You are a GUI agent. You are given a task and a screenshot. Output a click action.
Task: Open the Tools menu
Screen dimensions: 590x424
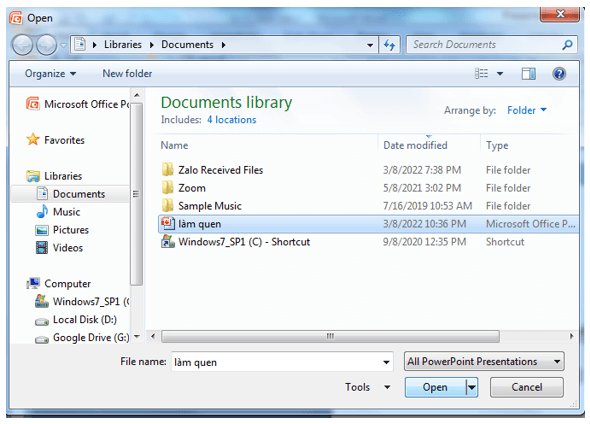tap(367, 387)
